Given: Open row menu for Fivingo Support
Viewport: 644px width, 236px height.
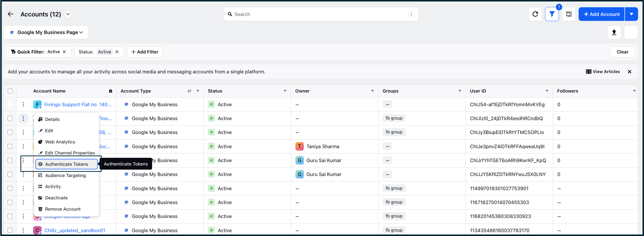Looking at the screenshot, I should pyautogui.click(x=23, y=104).
